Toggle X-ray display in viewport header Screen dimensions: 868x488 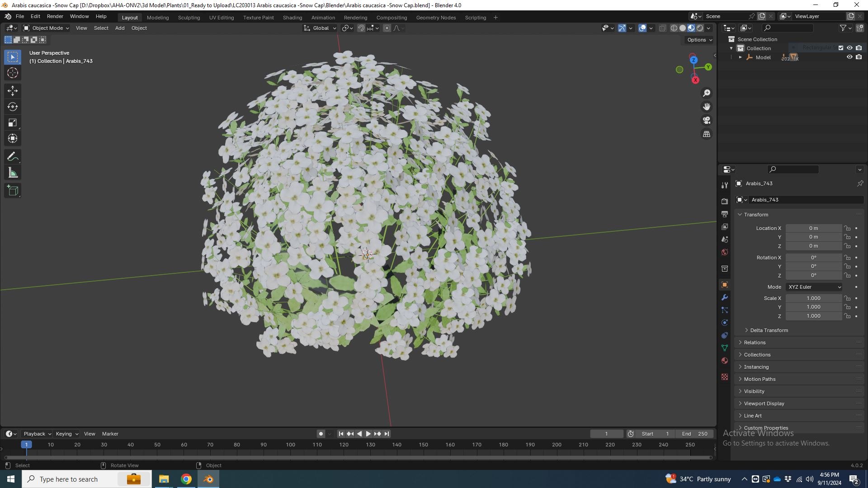pos(663,28)
